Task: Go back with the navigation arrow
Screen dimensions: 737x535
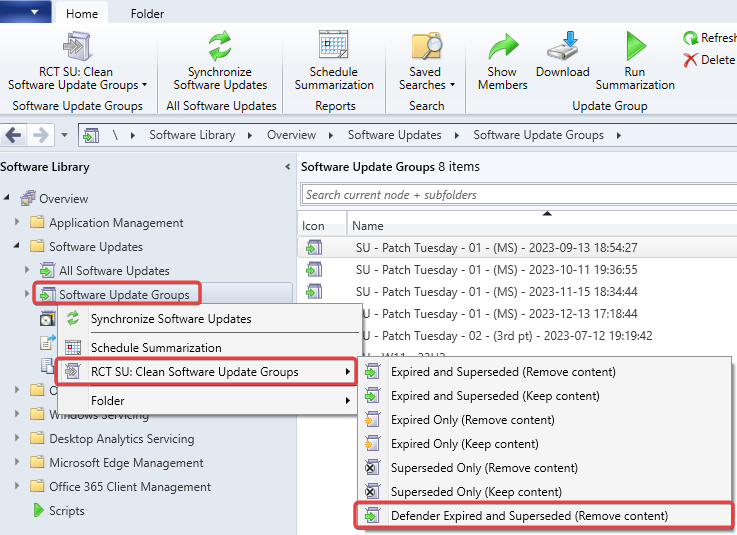Action: pyautogui.click(x=13, y=135)
